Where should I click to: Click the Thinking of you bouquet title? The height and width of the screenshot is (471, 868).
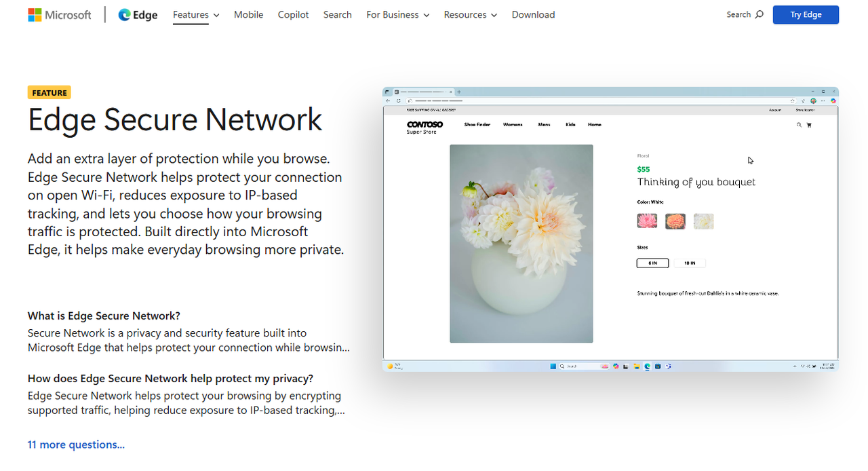pos(696,182)
